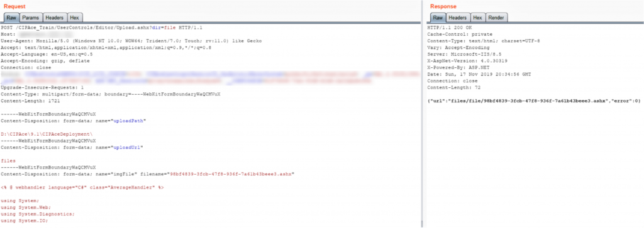Click the JSON url response body

[534, 101]
